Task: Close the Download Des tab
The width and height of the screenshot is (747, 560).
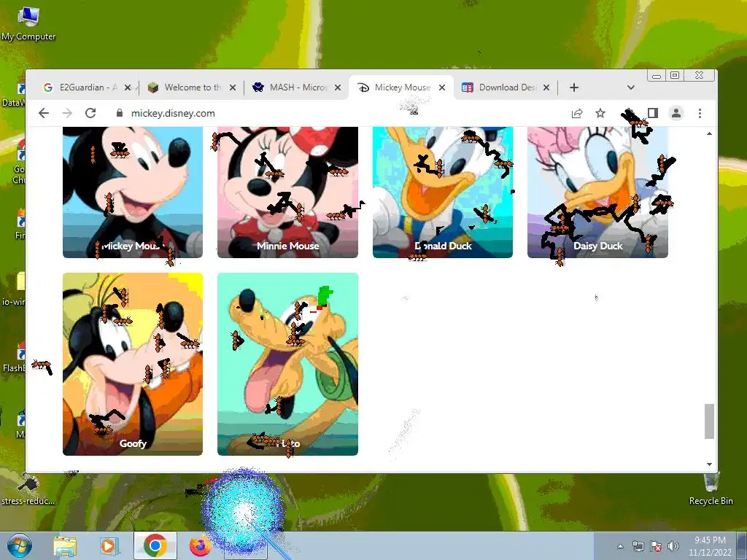Action: 546,87
